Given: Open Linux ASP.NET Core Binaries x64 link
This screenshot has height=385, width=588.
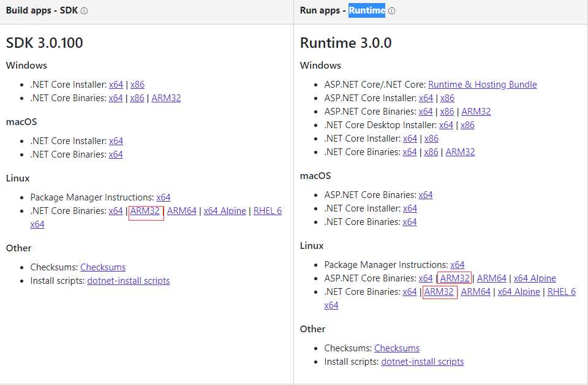Looking at the screenshot, I should pos(425,278).
